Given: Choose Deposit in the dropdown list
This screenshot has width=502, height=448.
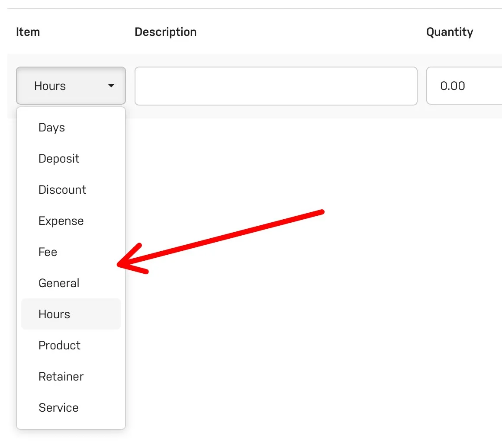Looking at the screenshot, I should pos(59,159).
